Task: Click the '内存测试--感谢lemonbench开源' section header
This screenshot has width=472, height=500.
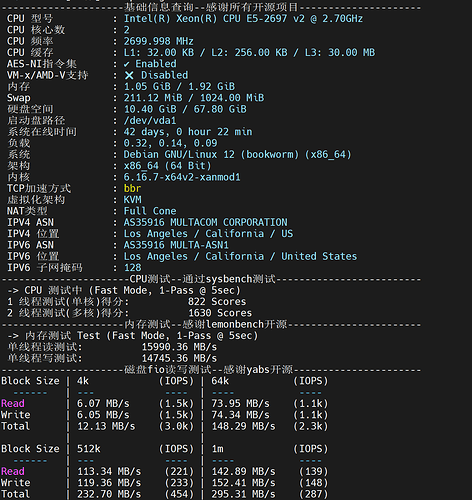Action: 206,325
